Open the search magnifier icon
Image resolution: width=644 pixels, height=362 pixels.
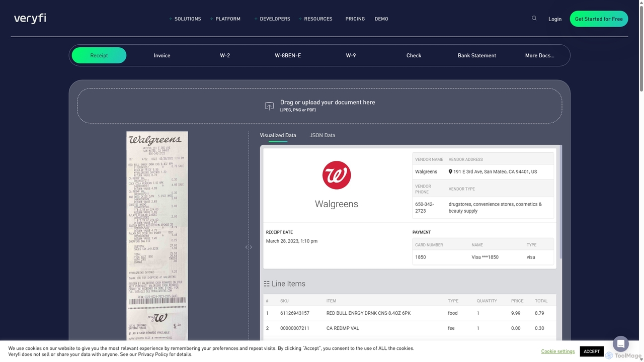[x=534, y=18]
